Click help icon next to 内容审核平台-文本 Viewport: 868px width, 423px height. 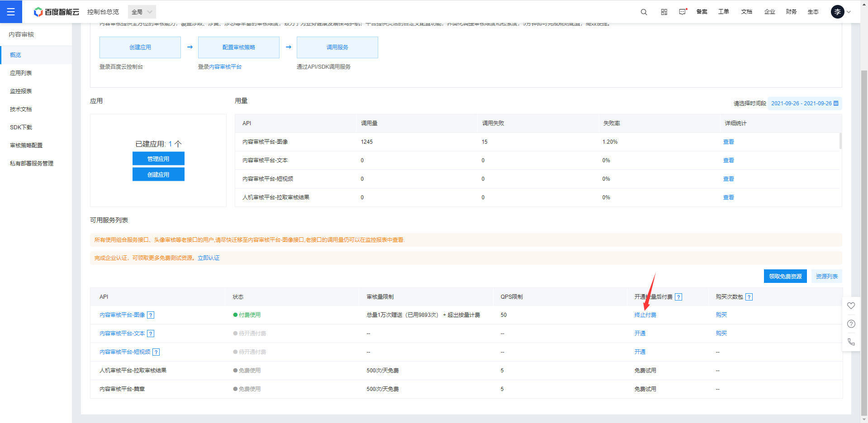tap(151, 334)
